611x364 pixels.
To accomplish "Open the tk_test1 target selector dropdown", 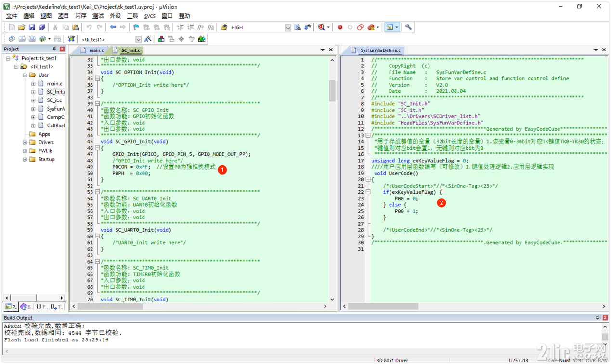I will pyautogui.click(x=138, y=39).
